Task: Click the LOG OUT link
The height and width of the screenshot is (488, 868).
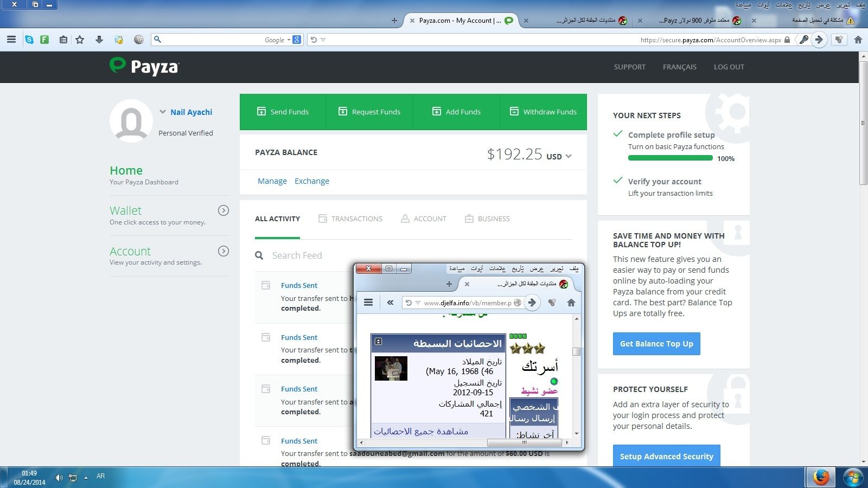Action: pos(729,67)
